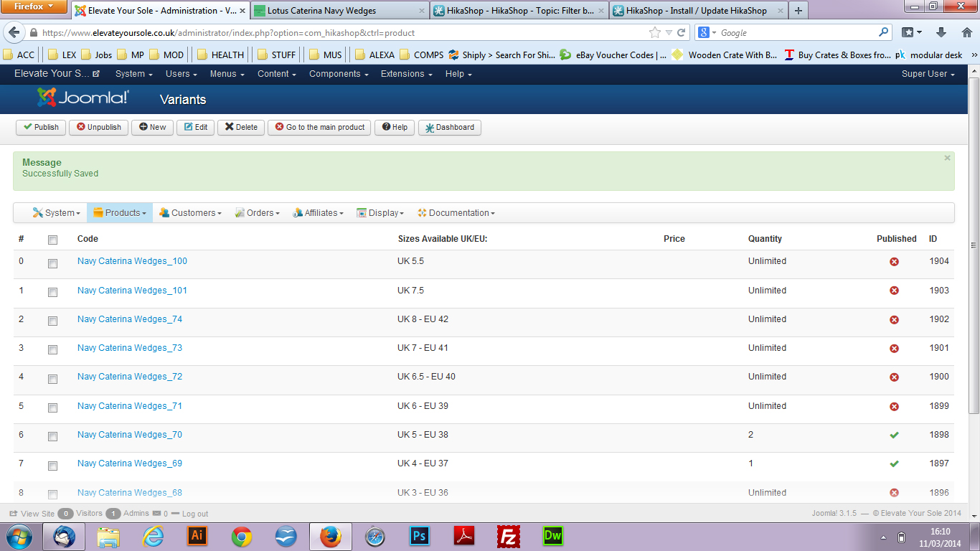
Task: Click into the Google search box
Action: pyautogui.click(x=798, y=32)
